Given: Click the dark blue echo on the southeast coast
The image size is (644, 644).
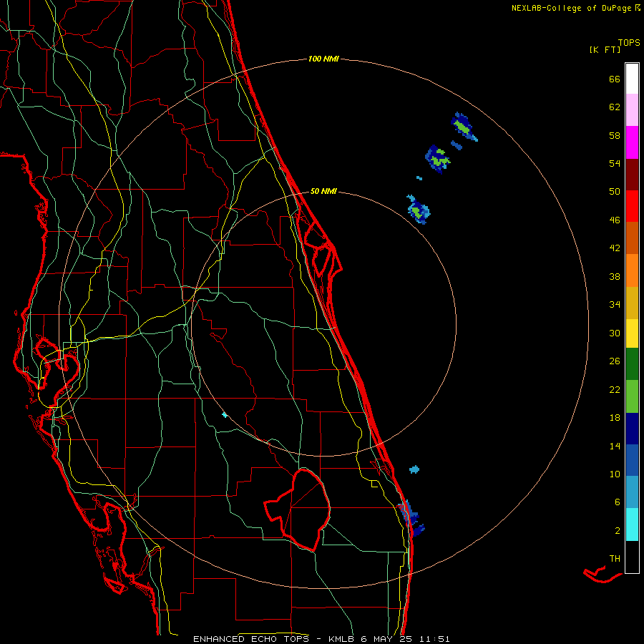Looking at the screenshot, I should (411, 518).
